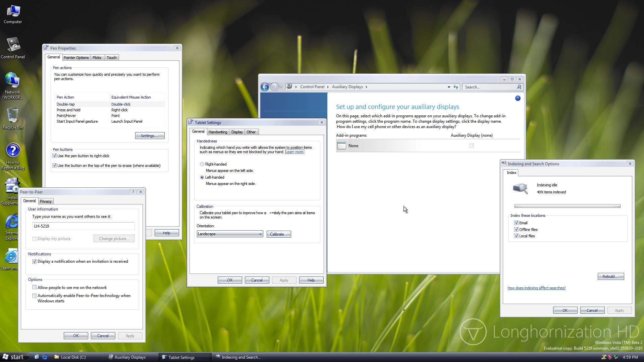The image size is (644, 362).
Task: Select the Right-handed radio button
Action: (202, 164)
